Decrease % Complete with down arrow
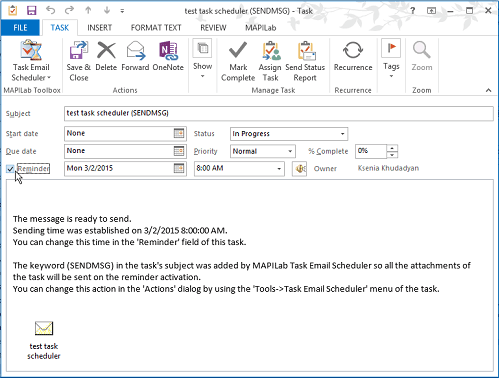The image size is (499, 378). click(x=392, y=155)
